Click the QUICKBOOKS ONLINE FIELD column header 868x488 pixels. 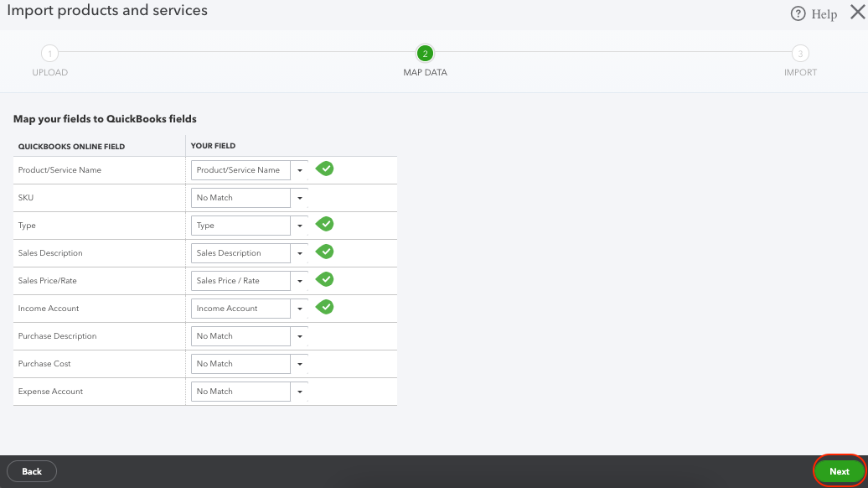pyautogui.click(x=71, y=147)
